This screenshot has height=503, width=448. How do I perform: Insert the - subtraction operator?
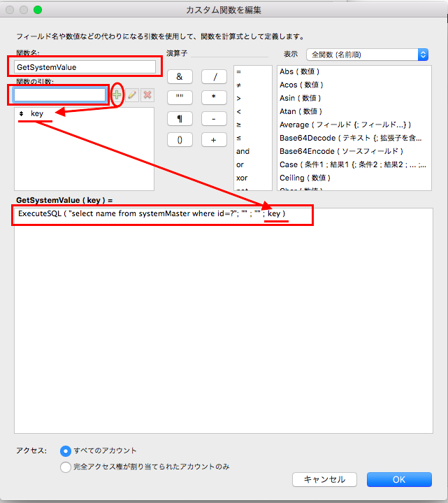pos(214,119)
